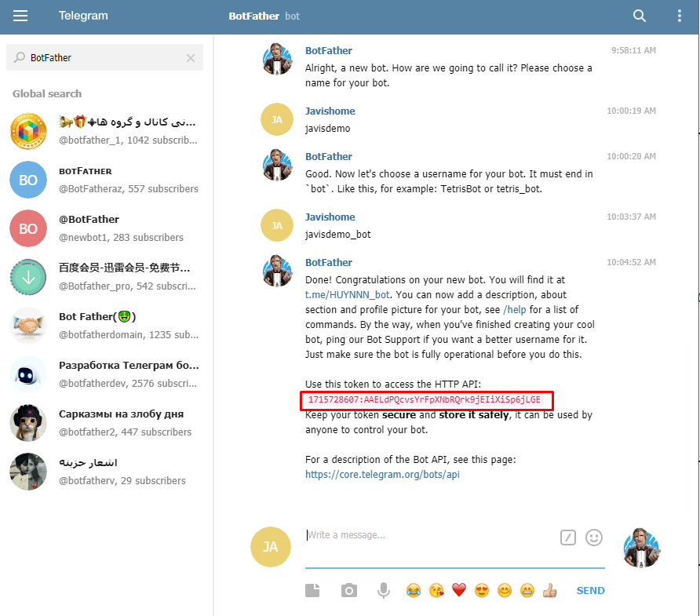700x616 pixels.
Task: Open the hamburger main menu
Action: [20, 16]
